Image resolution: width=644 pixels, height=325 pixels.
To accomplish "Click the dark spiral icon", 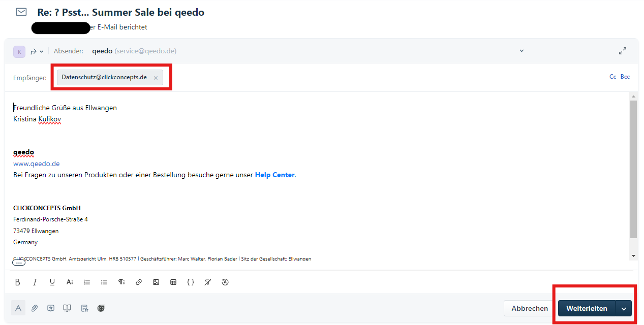I will (x=101, y=308).
